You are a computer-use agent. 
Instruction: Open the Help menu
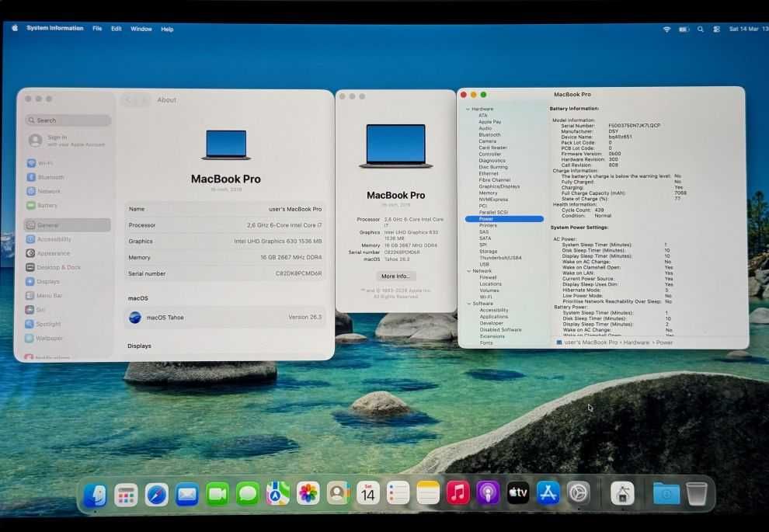point(167,30)
